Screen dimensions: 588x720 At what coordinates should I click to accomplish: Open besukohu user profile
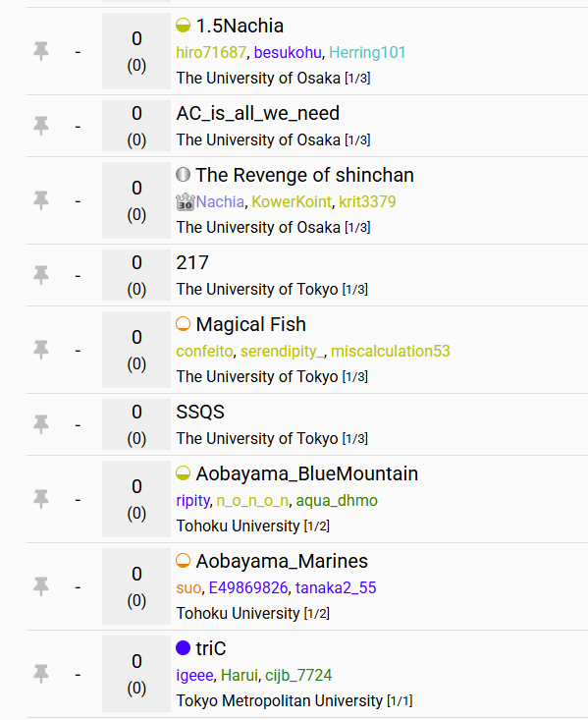pyautogui.click(x=288, y=52)
